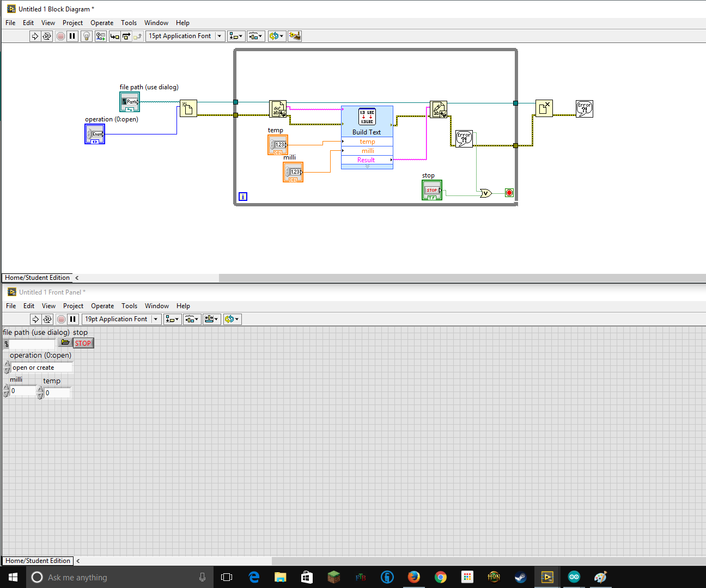Open the Project menu on the front panel
Screen dimensions: 706x588
tap(73, 306)
